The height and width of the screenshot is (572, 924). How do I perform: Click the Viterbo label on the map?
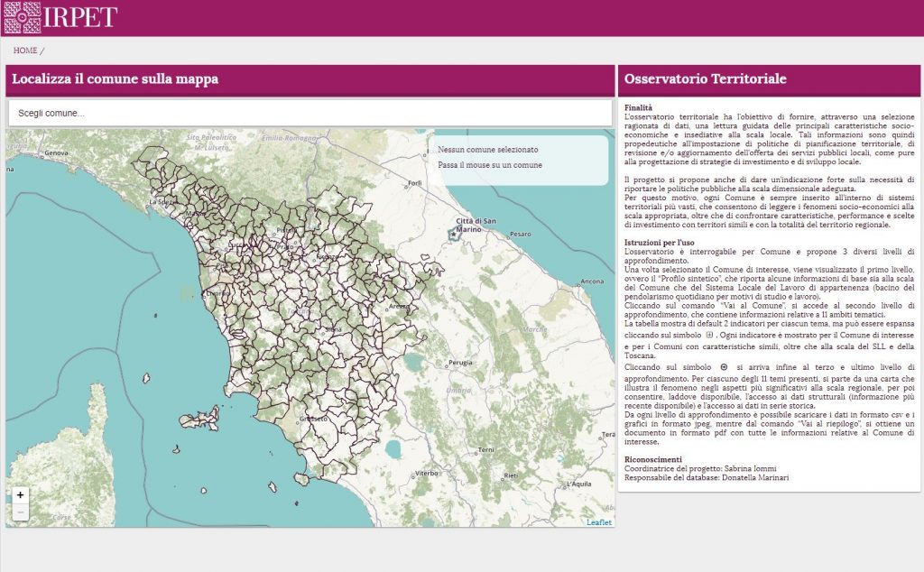click(x=427, y=473)
